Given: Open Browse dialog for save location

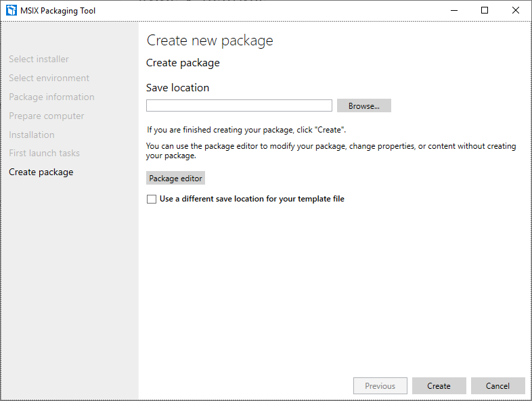Looking at the screenshot, I should [363, 105].
